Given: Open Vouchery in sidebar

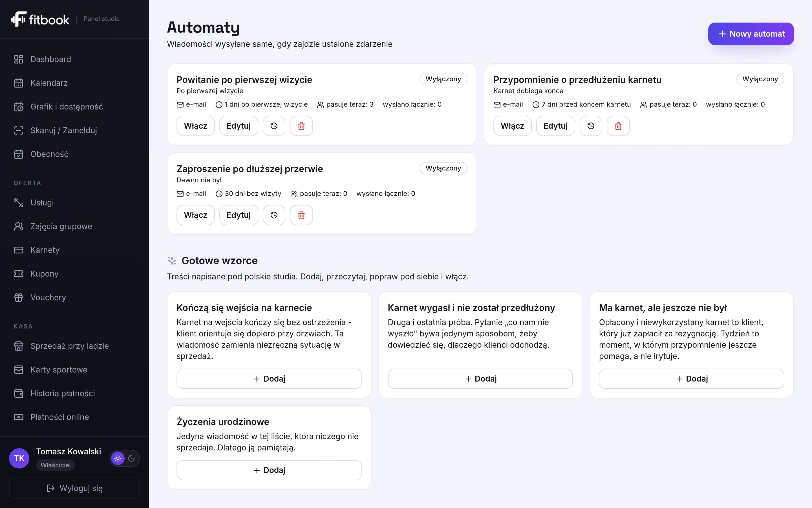Looking at the screenshot, I should 74,297.
